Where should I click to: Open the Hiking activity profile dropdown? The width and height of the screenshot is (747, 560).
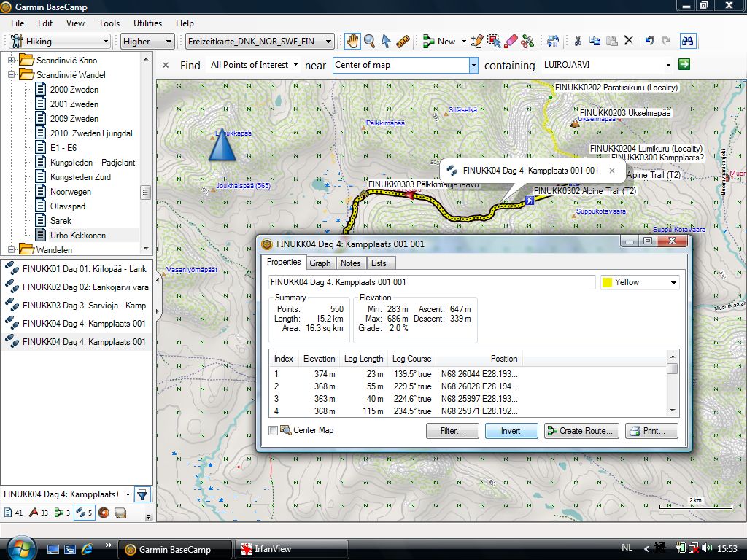(60, 42)
